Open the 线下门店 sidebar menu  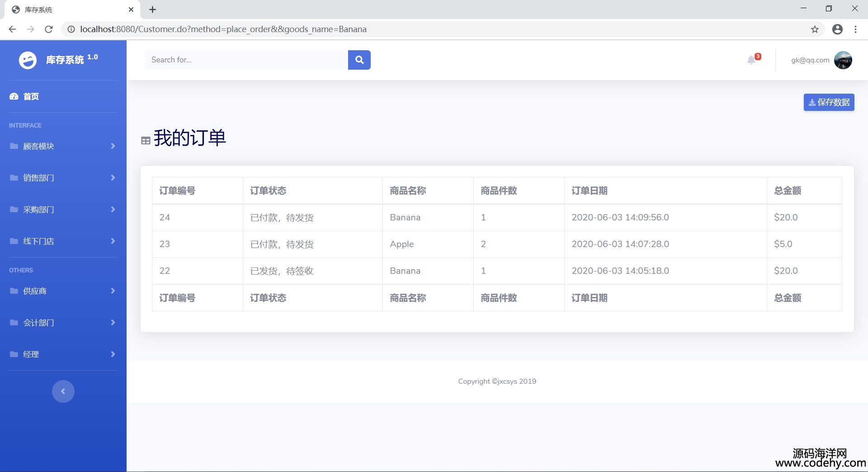pyautogui.click(x=63, y=241)
